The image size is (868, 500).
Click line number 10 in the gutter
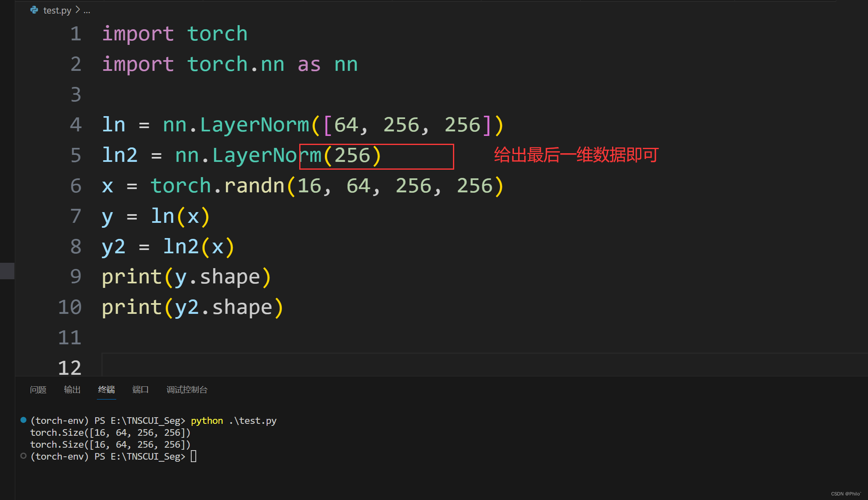69,307
